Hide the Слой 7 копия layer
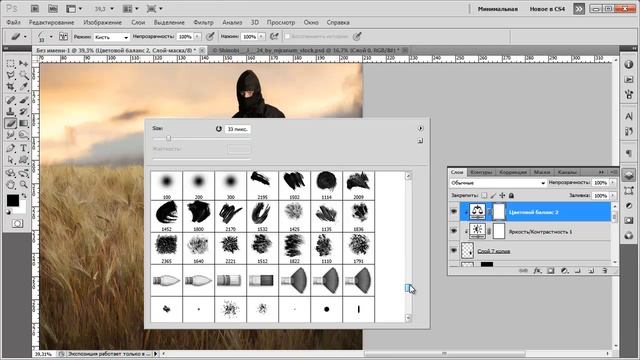640x360 pixels. click(453, 250)
